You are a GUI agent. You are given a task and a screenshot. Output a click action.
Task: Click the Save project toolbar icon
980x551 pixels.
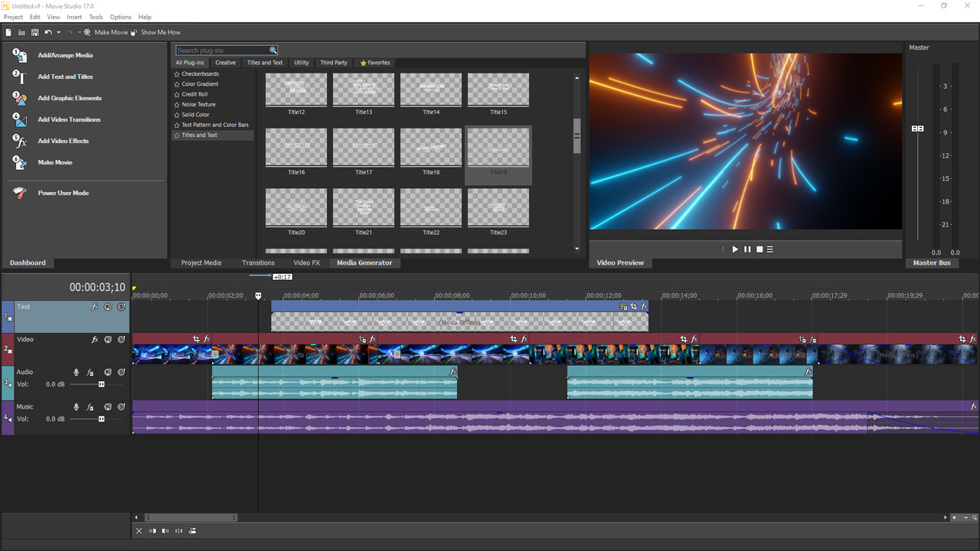[x=35, y=32]
